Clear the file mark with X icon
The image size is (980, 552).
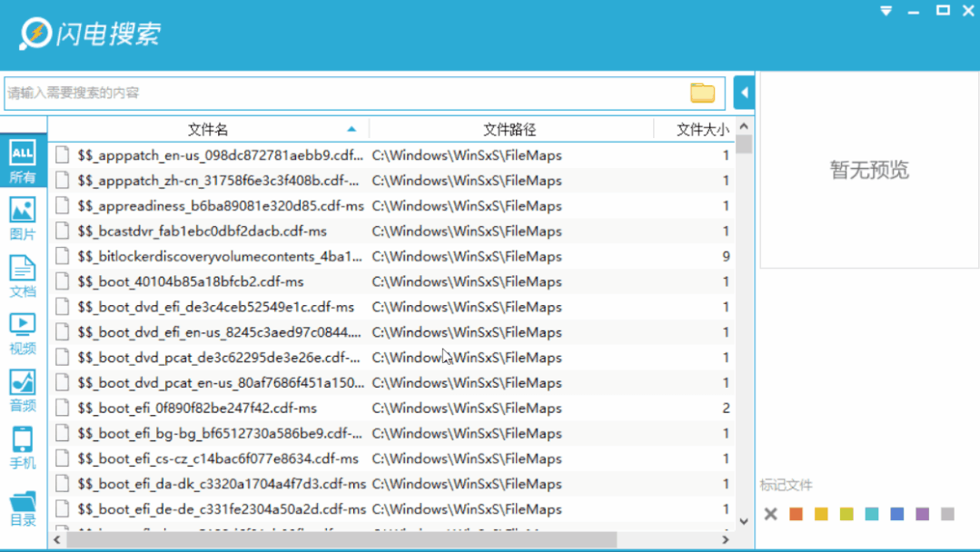tap(770, 514)
